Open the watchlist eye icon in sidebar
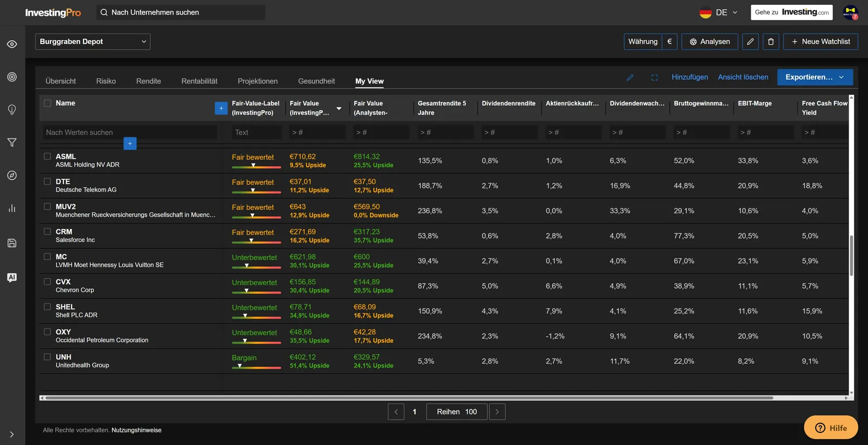 (x=12, y=44)
